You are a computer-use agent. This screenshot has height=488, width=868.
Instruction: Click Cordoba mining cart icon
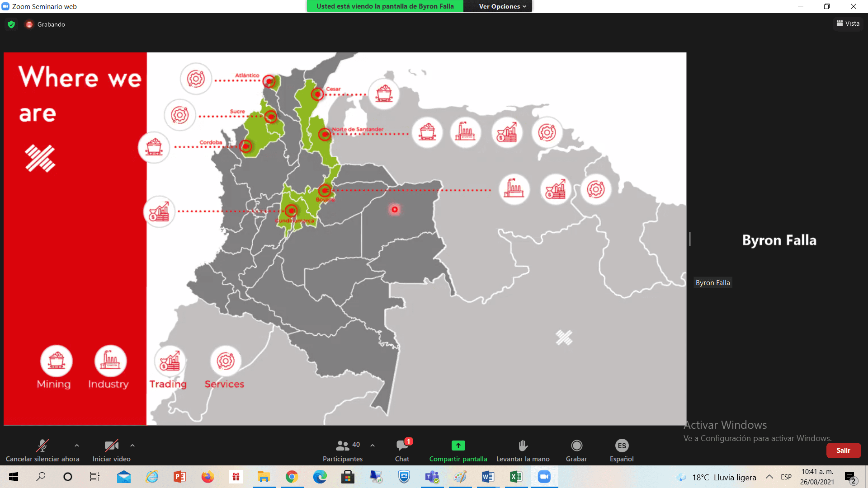(x=154, y=147)
